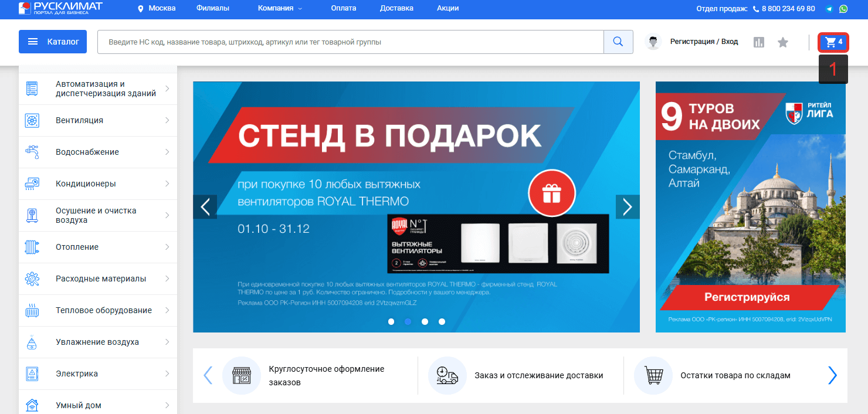
Task: Slide features strip left arrow
Action: (x=208, y=375)
